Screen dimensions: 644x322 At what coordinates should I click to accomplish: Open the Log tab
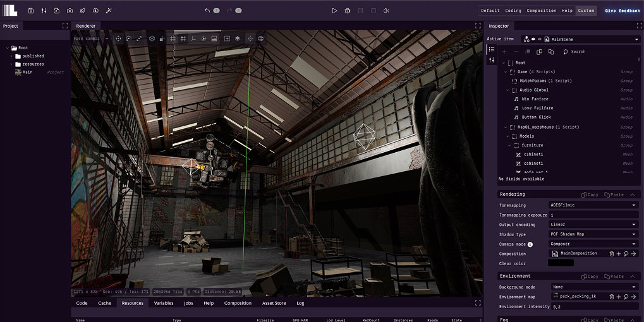tap(300, 303)
